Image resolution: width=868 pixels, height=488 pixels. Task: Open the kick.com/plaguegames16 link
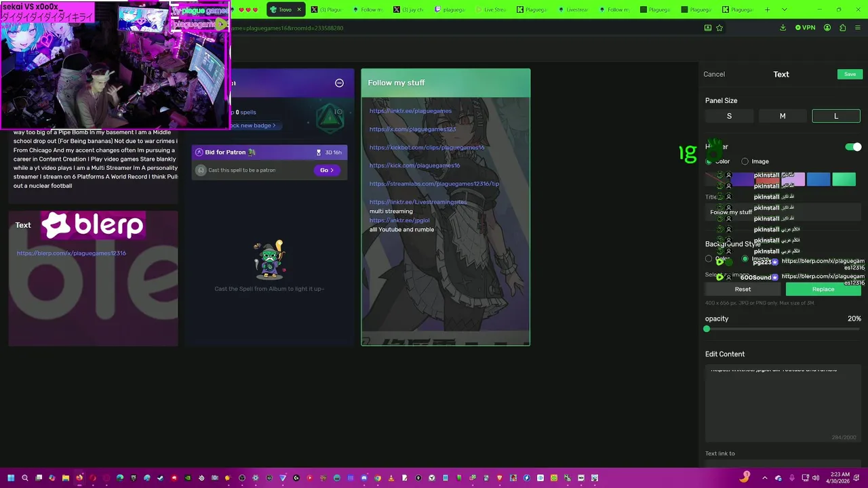[414, 165]
